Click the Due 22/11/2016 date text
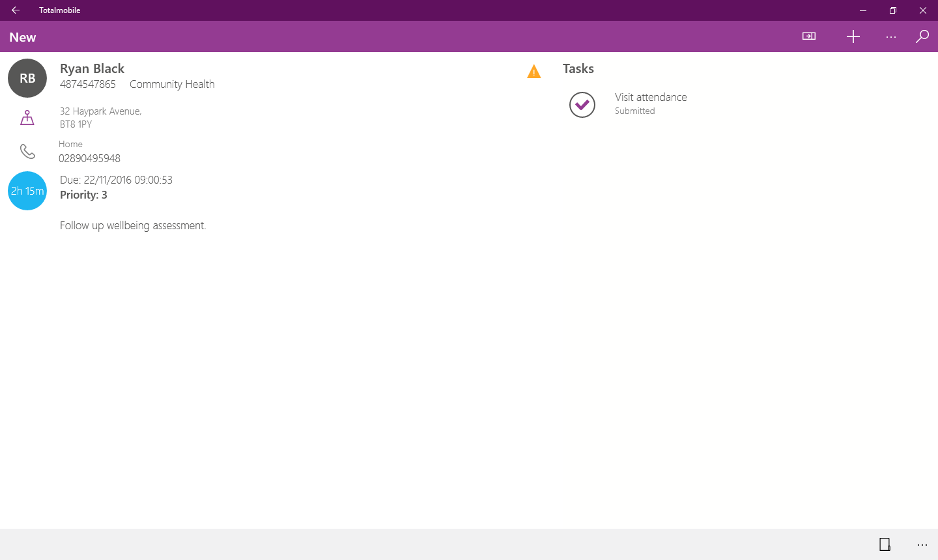Image resolution: width=938 pixels, height=560 pixels. pos(116,180)
